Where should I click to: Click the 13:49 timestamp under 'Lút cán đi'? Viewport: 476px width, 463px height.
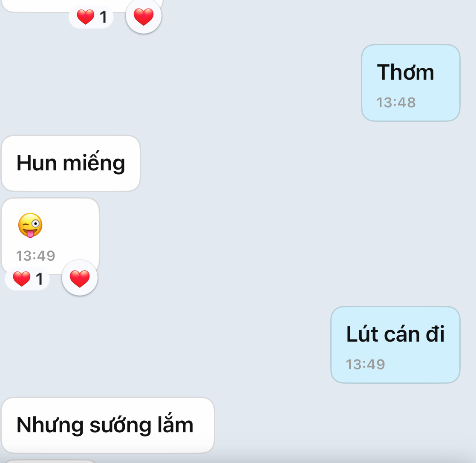(x=365, y=364)
